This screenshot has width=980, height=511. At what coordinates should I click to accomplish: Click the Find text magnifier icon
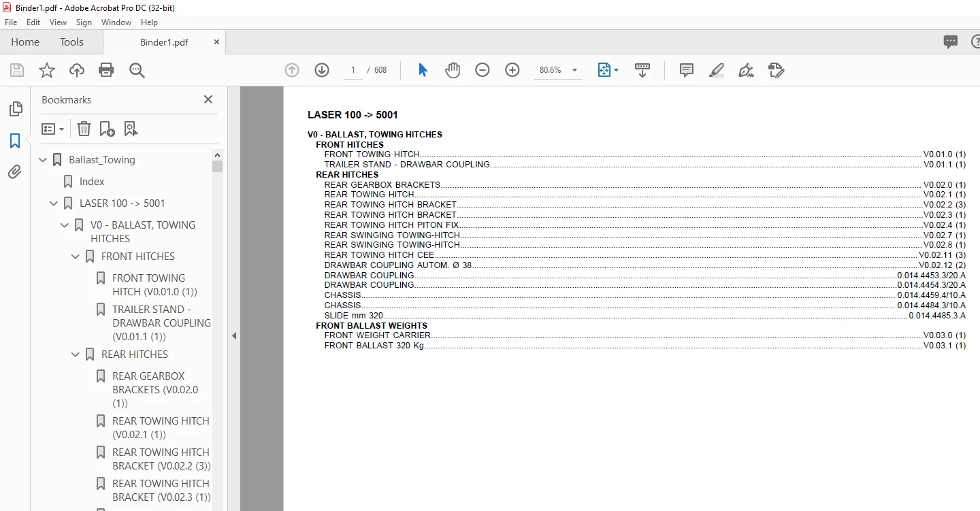[137, 70]
